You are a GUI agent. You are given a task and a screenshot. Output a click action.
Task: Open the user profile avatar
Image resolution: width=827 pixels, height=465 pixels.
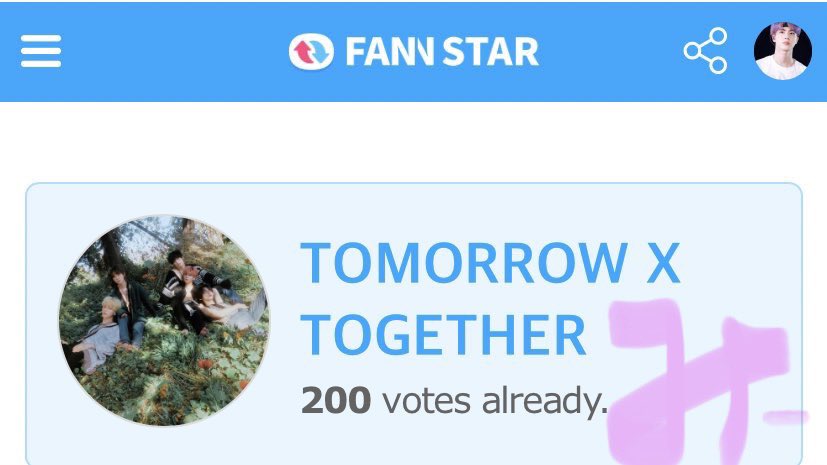coord(783,51)
